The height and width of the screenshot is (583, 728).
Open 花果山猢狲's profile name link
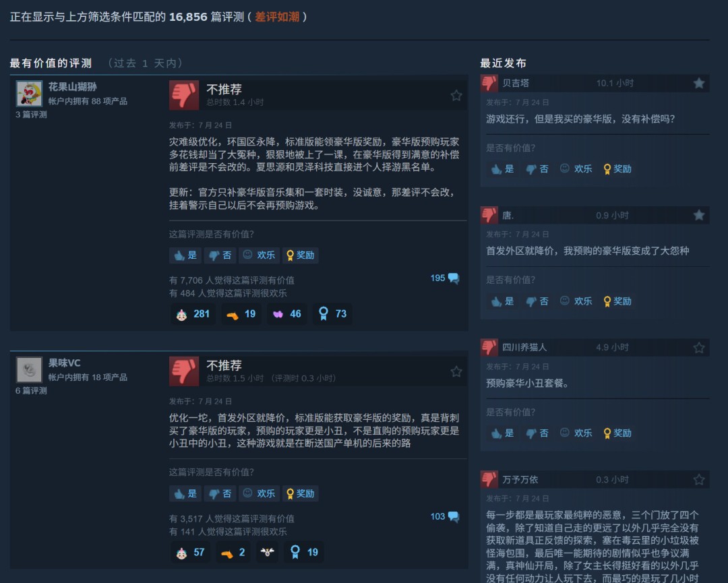72,87
